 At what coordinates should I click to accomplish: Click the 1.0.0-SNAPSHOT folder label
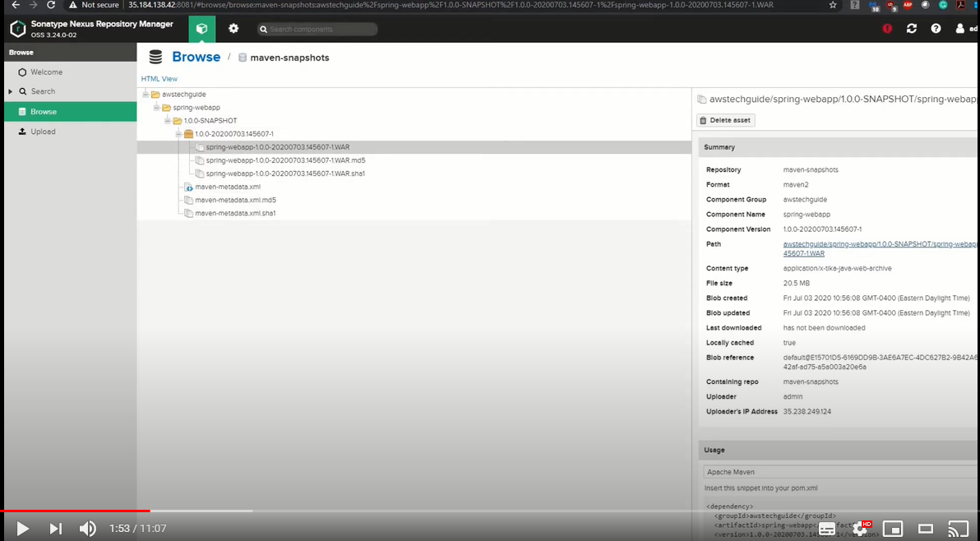[210, 121]
